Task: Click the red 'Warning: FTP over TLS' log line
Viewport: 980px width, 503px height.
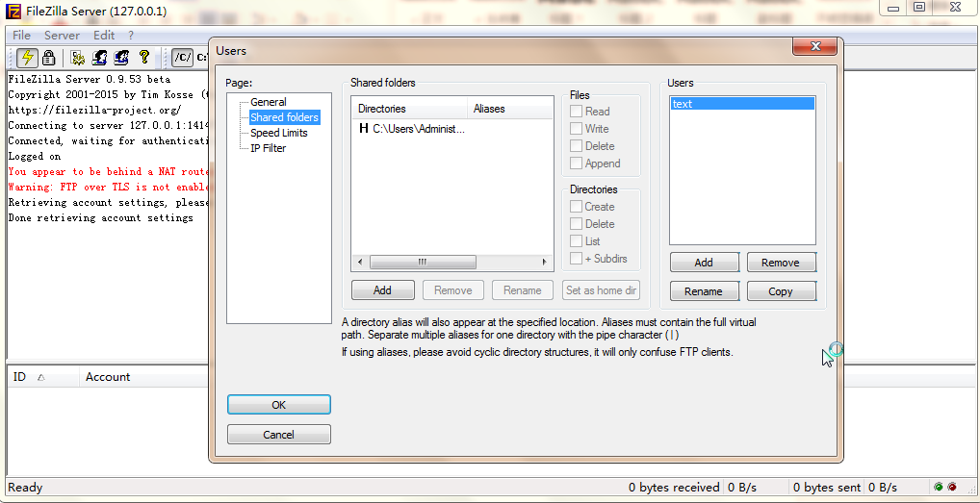Action: (x=108, y=187)
